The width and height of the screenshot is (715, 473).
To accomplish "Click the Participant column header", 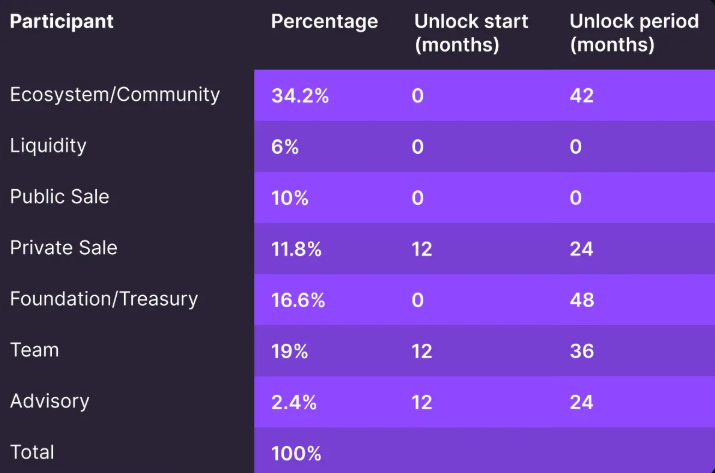I will coord(62,21).
